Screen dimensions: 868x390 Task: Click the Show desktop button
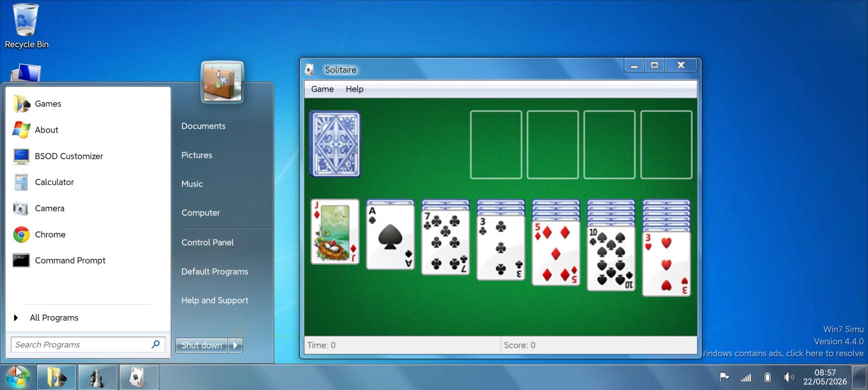coord(860,377)
